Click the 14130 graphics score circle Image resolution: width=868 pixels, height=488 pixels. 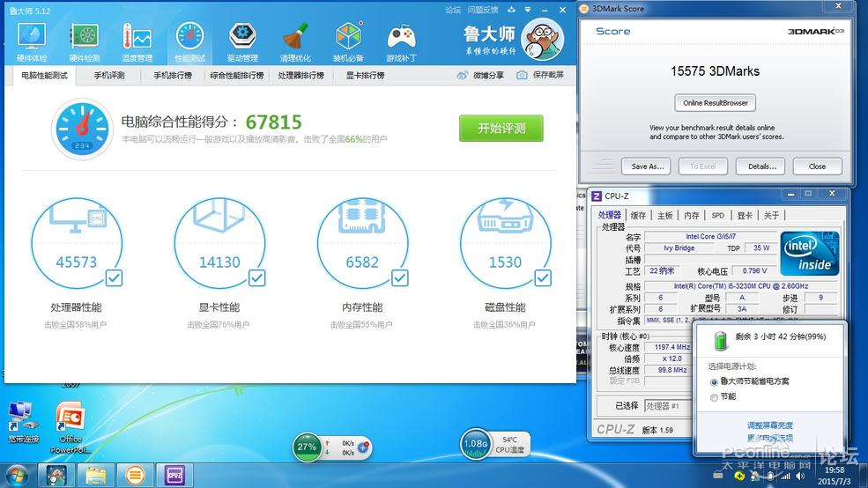tap(219, 243)
